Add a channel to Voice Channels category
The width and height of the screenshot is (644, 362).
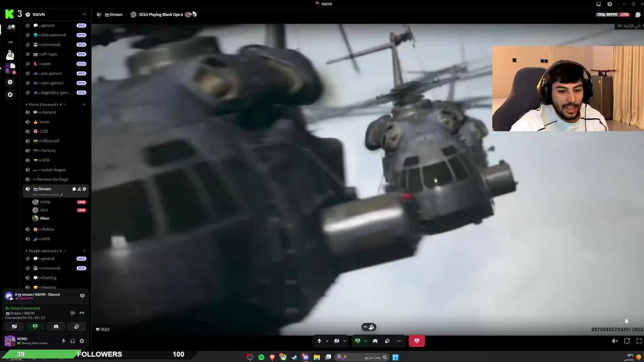84,105
